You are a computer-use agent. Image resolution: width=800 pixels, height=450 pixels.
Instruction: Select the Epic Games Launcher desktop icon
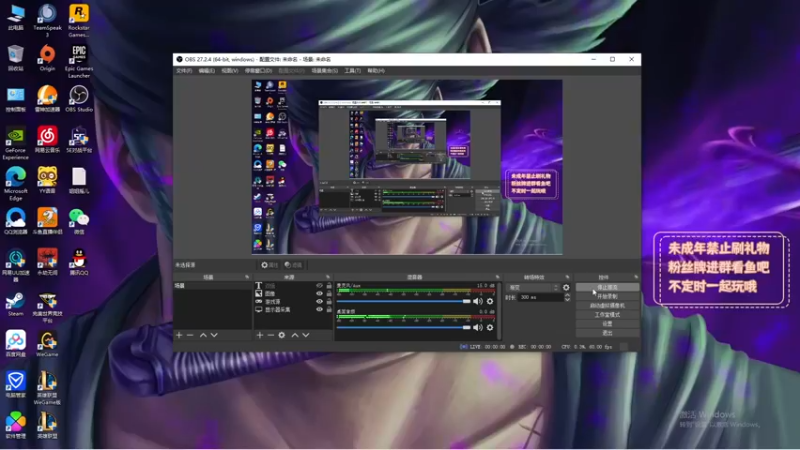click(79, 62)
